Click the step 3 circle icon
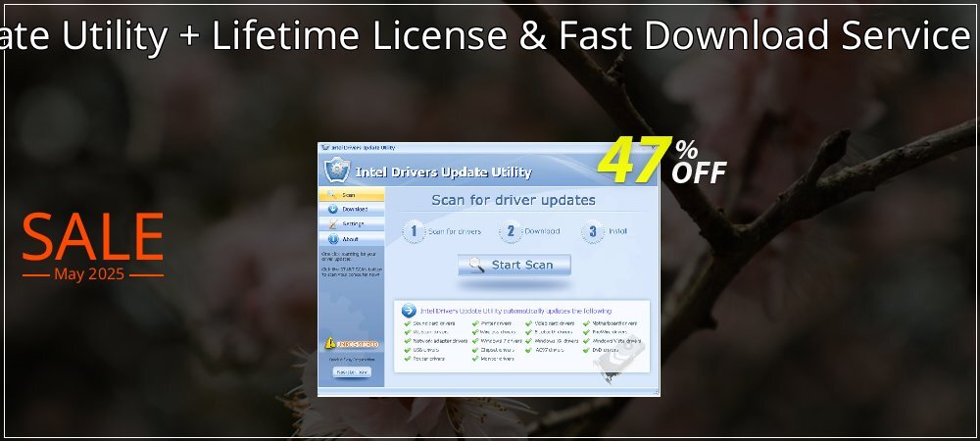Viewport: 980px width, 441px height. 592,231
